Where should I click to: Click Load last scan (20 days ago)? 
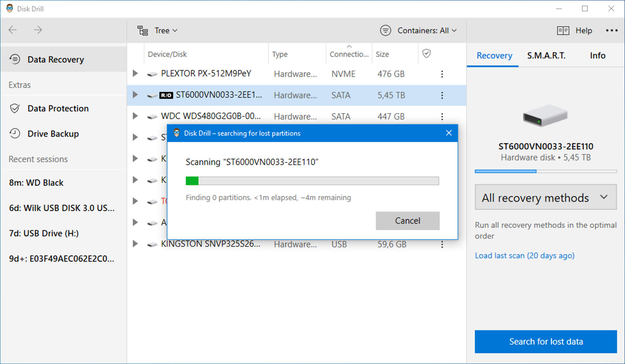click(x=525, y=256)
